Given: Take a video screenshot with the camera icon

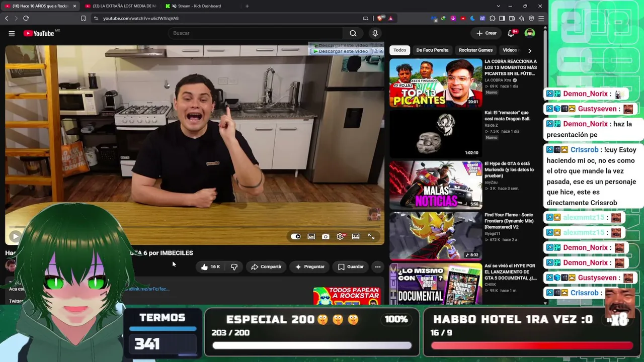Looking at the screenshot, I should 326,236.
